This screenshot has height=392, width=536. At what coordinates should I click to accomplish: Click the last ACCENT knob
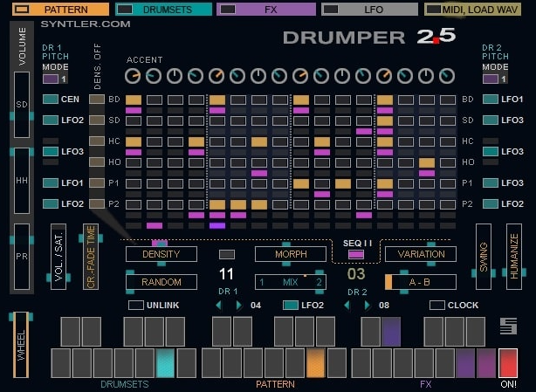click(447, 76)
